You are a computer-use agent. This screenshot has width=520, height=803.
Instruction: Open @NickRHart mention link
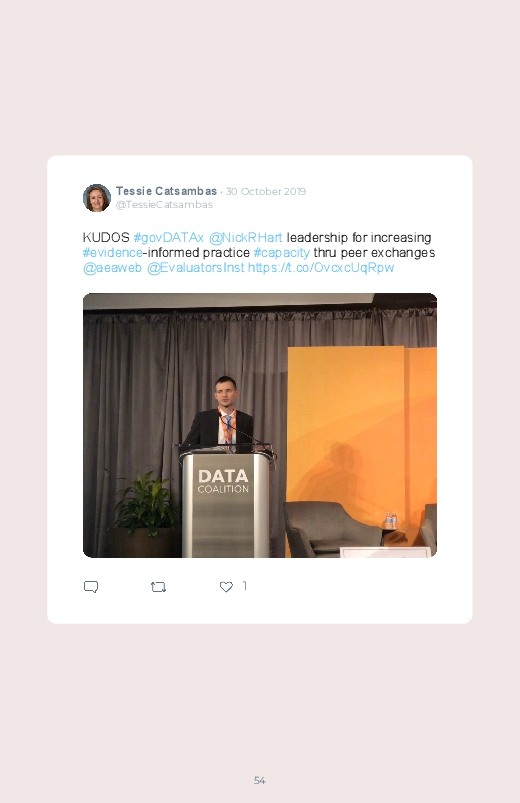tap(245, 238)
